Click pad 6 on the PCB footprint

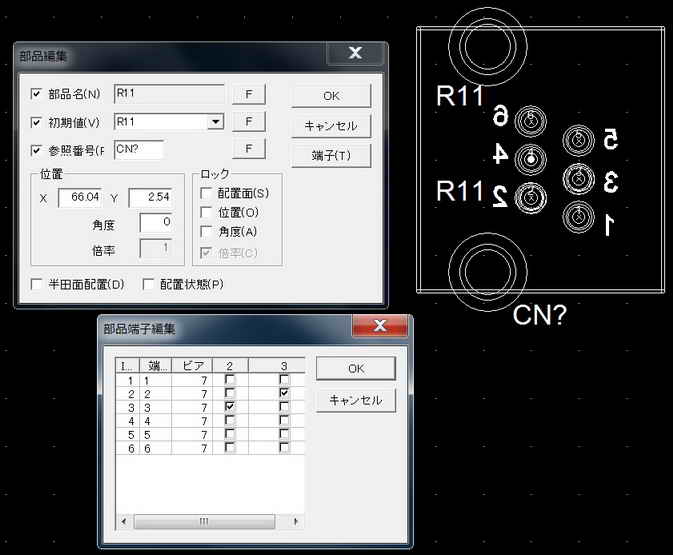click(x=531, y=123)
